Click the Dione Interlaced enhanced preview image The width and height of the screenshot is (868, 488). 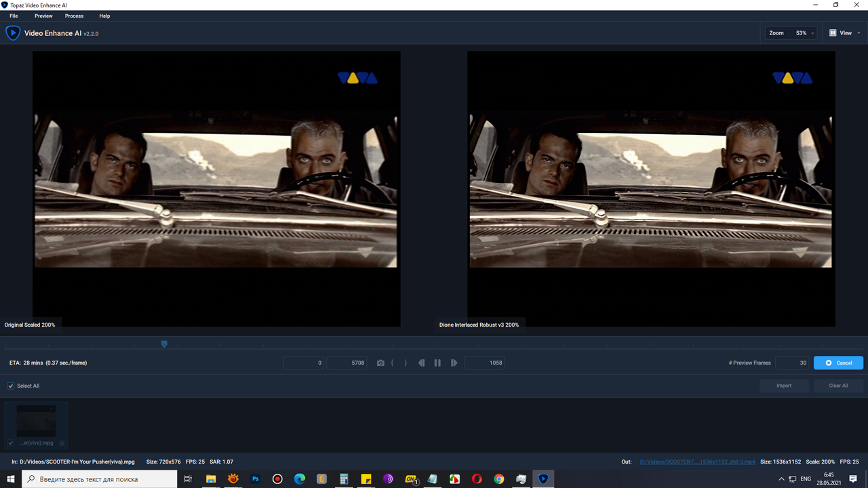(x=651, y=189)
